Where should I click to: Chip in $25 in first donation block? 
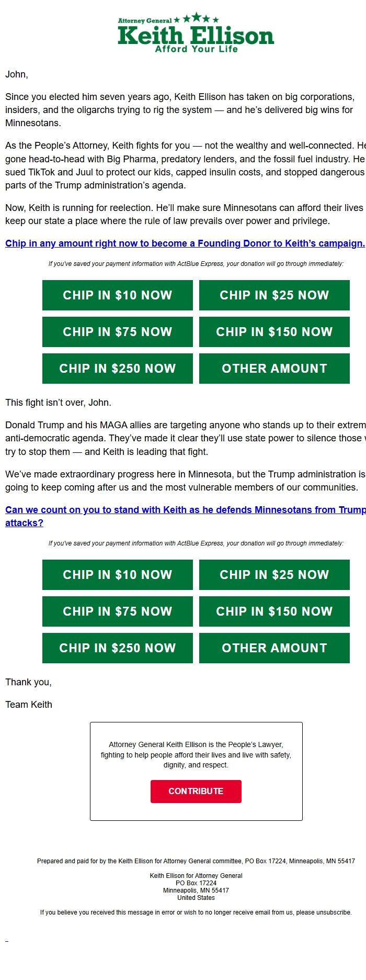[x=274, y=295]
